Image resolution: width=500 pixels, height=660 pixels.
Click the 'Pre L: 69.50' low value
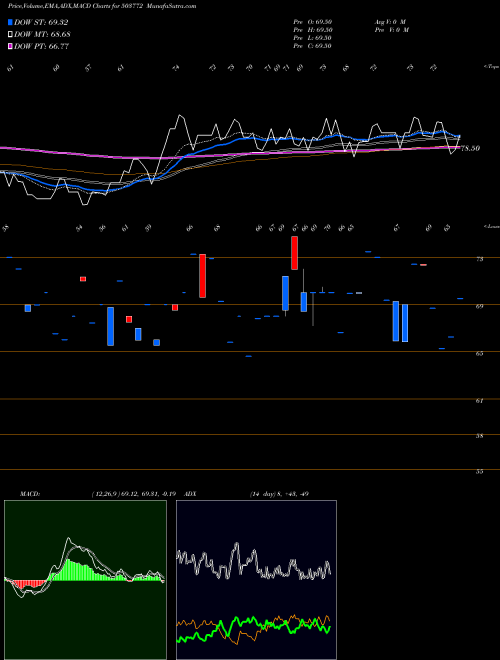[313, 38]
